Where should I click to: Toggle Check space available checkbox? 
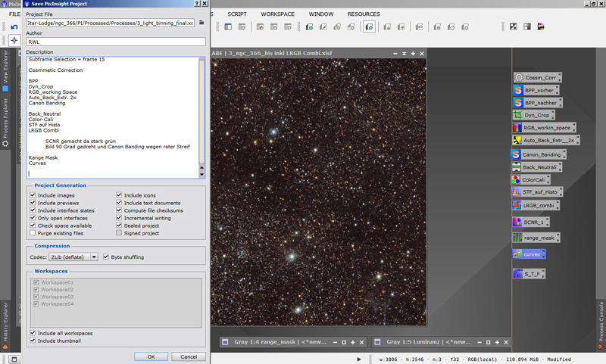coord(33,226)
